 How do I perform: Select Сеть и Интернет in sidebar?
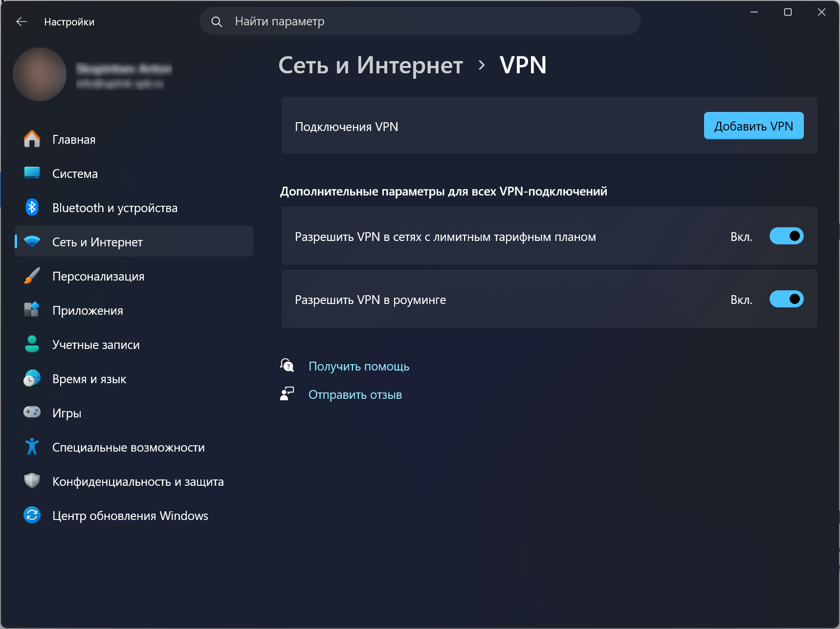click(x=134, y=241)
